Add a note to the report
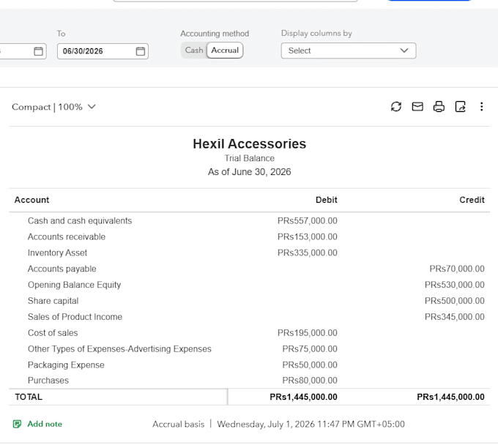 45,424
